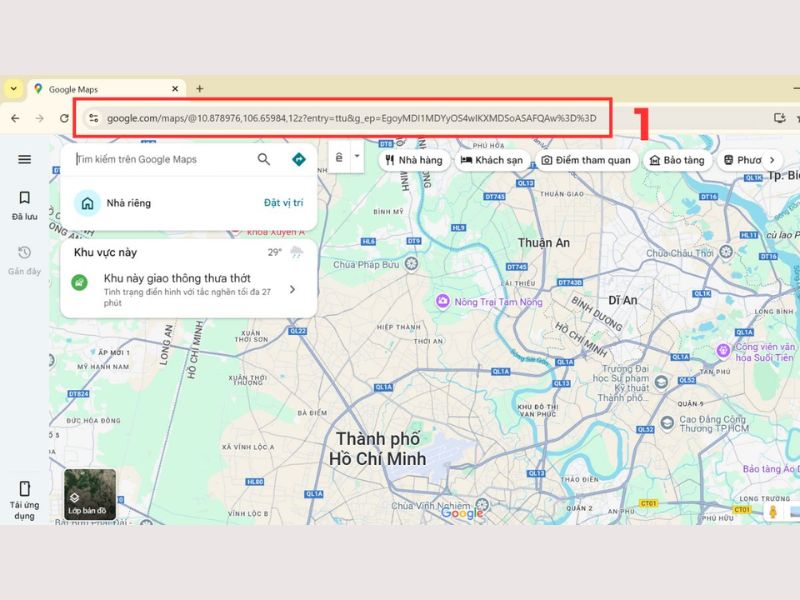Open the Đã lưu saved places
The width and height of the screenshot is (800, 600).
click(24, 205)
